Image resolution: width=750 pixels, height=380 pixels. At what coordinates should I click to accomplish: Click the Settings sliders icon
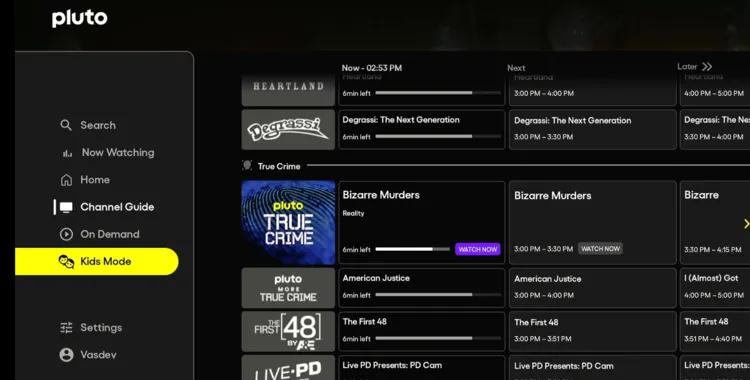(x=66, y=328)
